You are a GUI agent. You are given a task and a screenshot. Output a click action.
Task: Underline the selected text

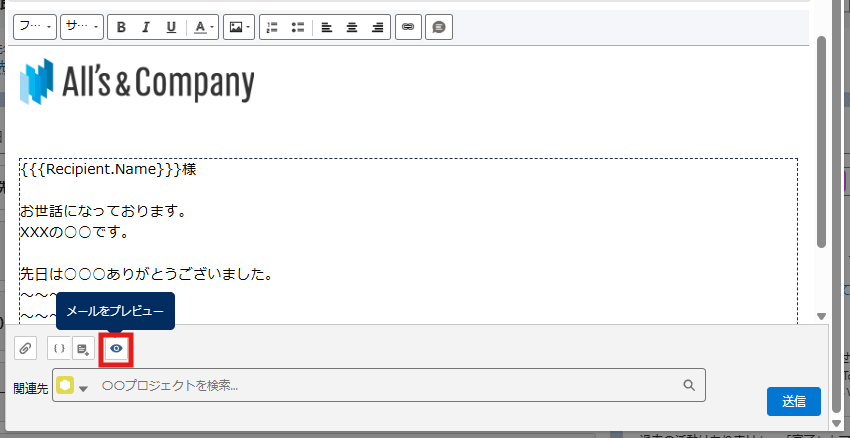point(171,27)
